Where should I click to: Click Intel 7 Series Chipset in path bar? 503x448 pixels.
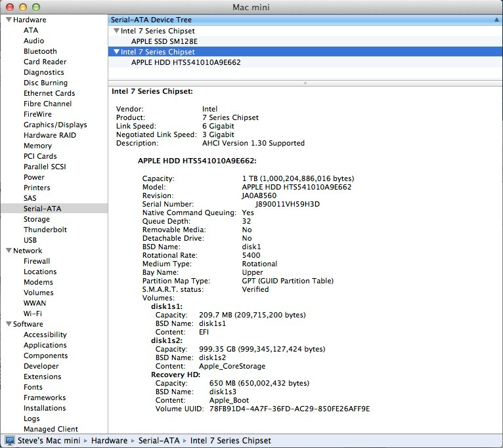tap(230, 441)
